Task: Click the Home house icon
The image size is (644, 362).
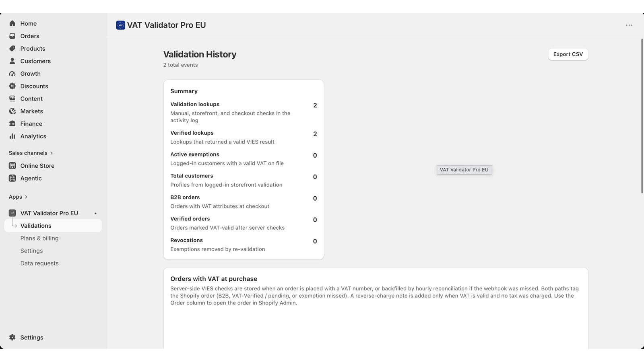Action: 12,23
